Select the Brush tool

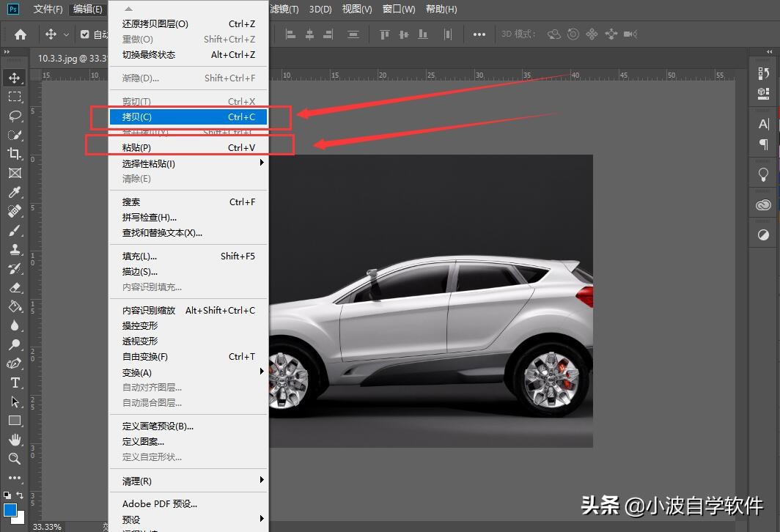[15, 230]
